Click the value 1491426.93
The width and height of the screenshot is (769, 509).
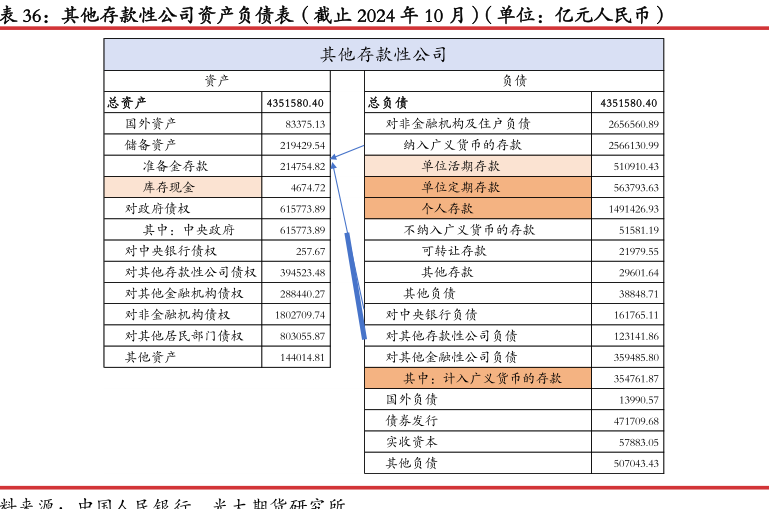[x=628, y=209]
